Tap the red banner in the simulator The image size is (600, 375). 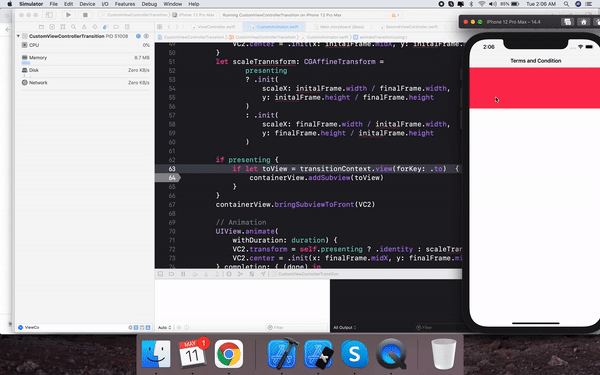(535, 88)
